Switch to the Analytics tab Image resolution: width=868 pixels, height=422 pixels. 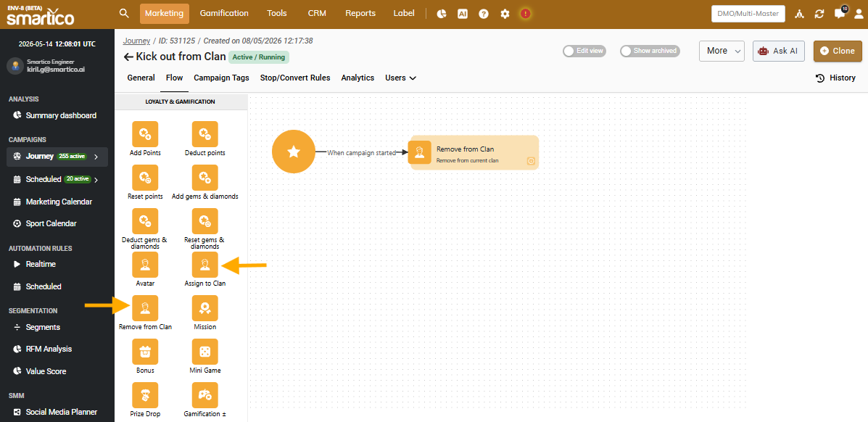[x=357, y=78]
